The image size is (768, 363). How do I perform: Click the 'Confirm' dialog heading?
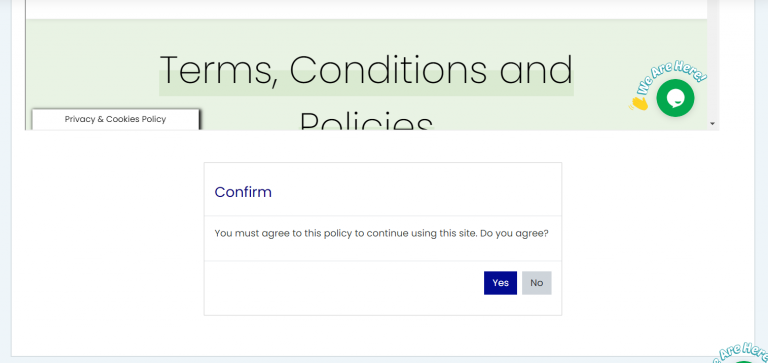point(243,192)
